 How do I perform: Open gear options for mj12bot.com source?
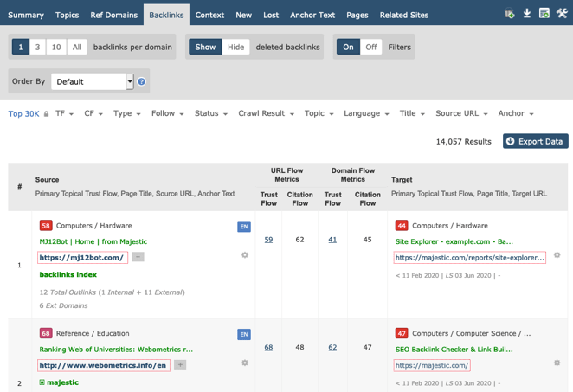[245, 255]
